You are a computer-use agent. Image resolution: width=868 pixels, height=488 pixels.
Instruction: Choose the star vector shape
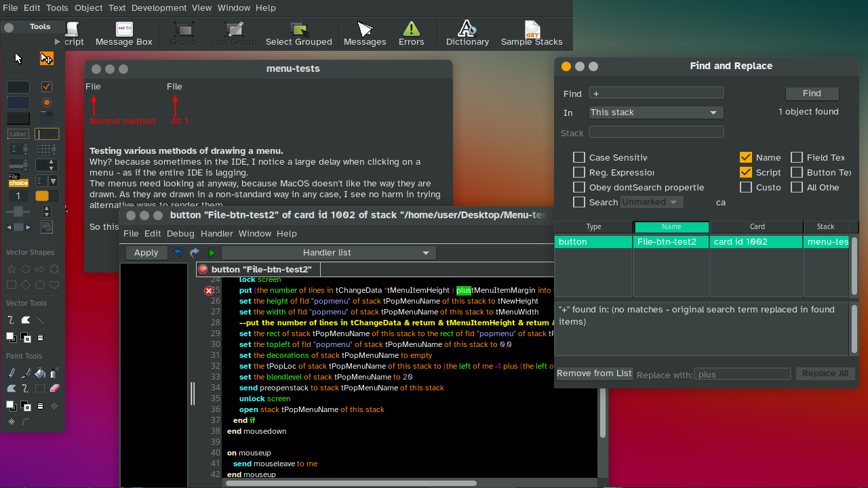[x=12, y=269]
